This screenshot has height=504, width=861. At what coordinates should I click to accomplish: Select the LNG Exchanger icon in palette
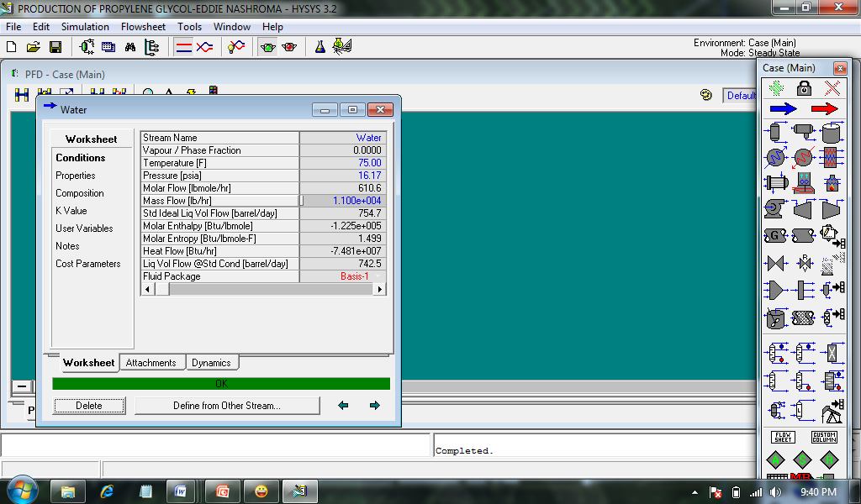pyautogui.click(x=832, y=157)
